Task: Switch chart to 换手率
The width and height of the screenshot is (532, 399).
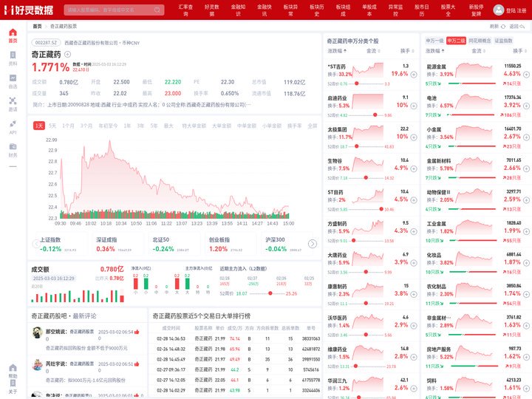Action: (294, 126)
